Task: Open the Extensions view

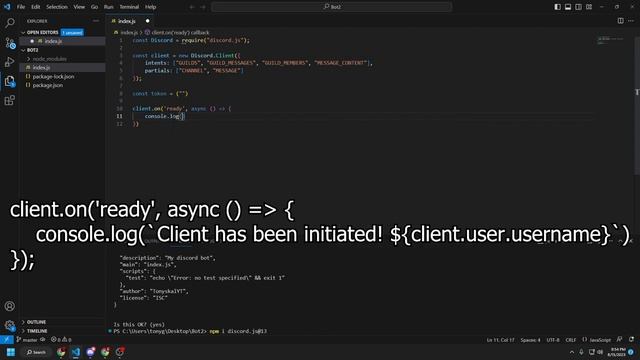Action: [10, 100]
